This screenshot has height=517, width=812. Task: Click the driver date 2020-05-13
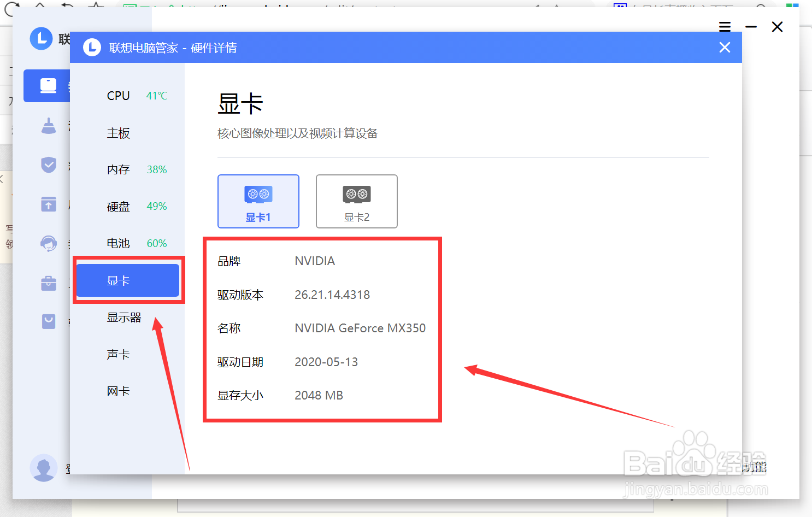[326, 362]
